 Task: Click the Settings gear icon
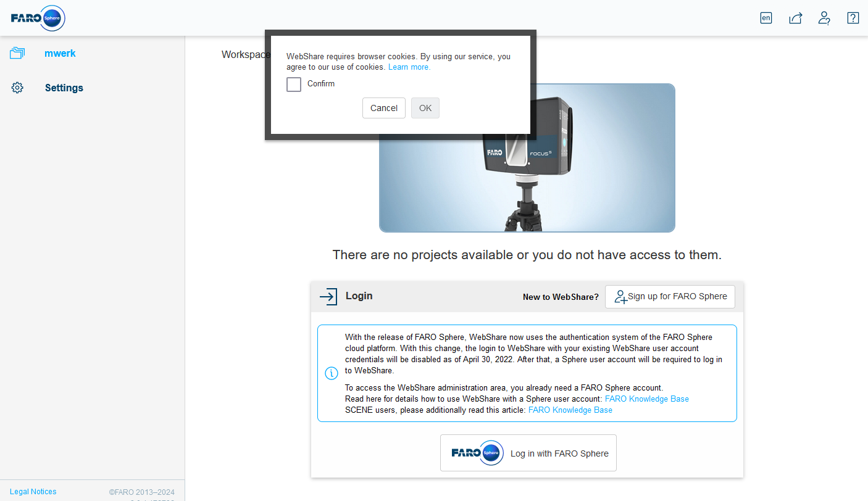[17, 88]
